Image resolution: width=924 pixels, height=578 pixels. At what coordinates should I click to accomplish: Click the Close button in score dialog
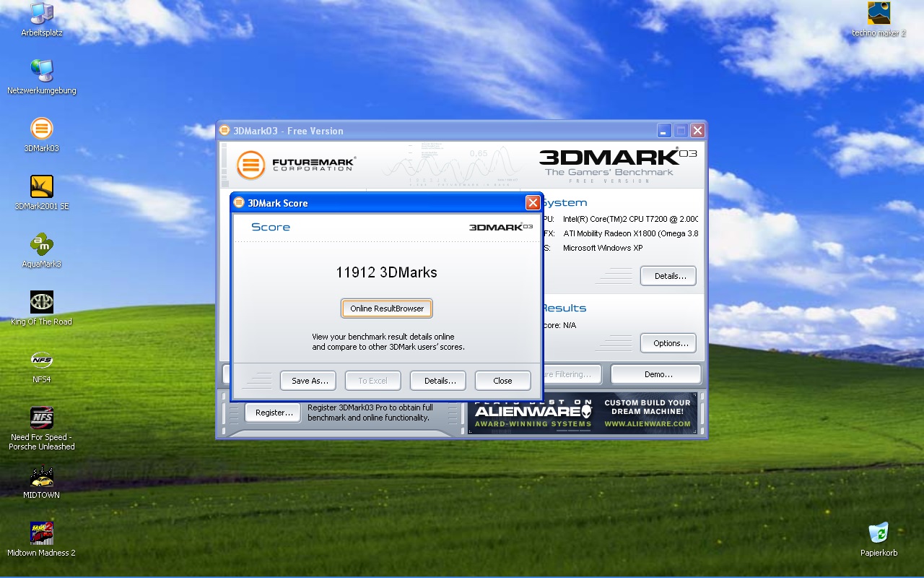502,381
